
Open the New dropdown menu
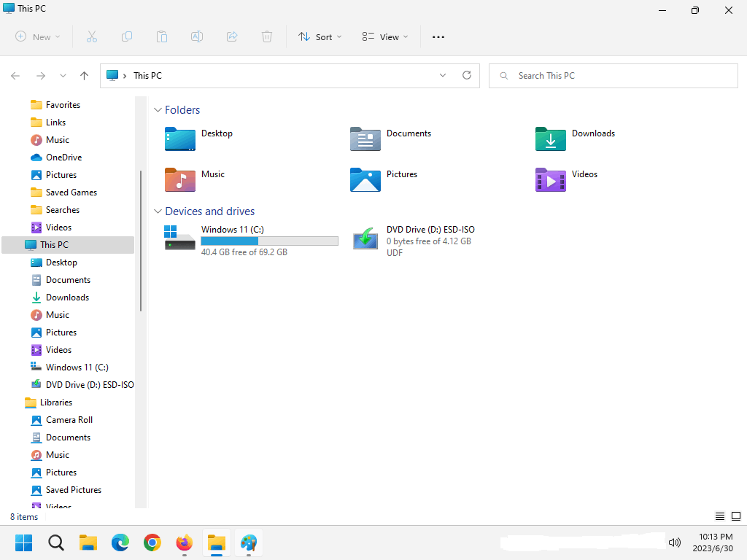point(38,36)
